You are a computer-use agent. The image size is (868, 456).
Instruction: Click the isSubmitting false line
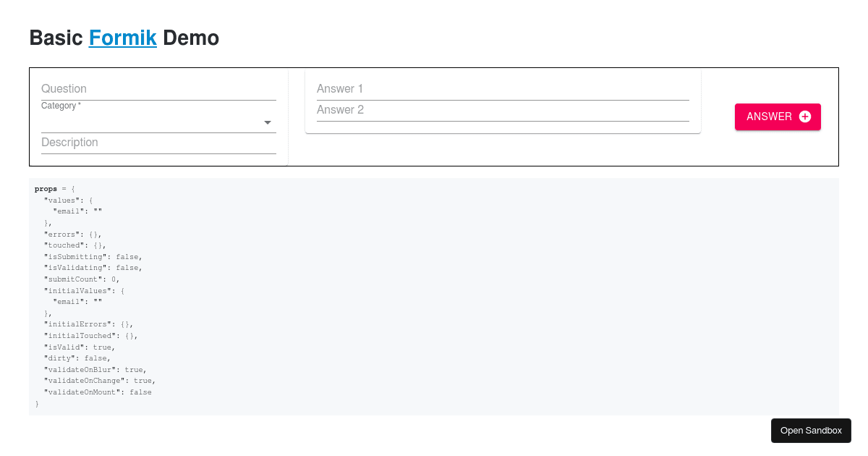click(91, 256)
